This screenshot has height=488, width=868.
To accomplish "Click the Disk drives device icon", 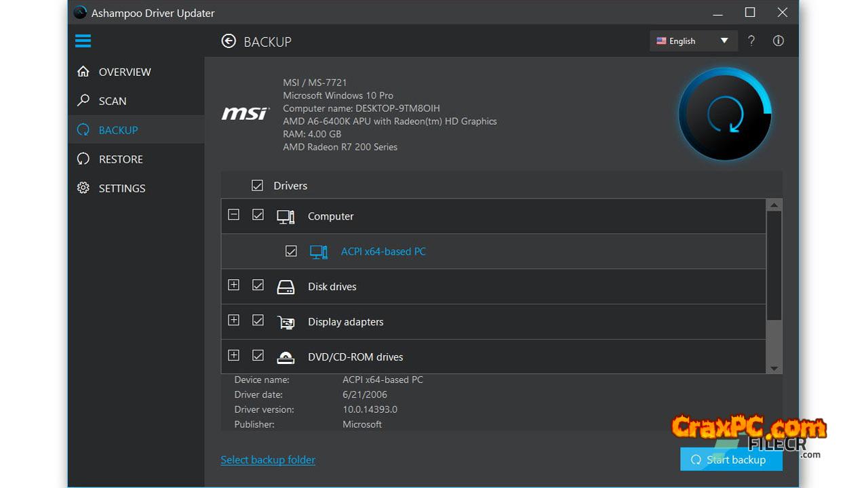I will 285,287.
